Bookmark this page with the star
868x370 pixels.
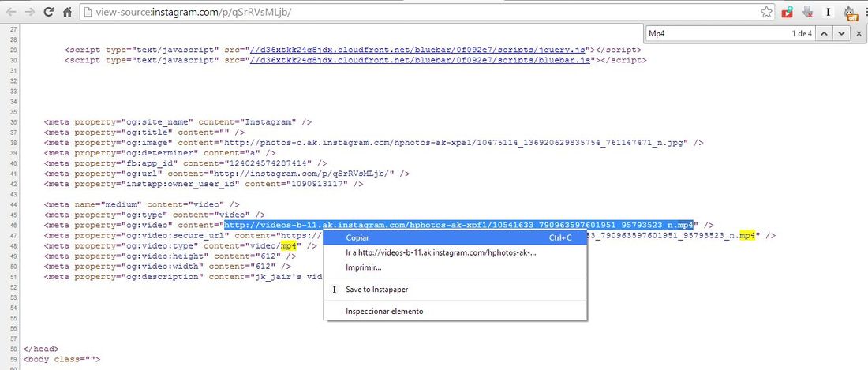(766, 12)
